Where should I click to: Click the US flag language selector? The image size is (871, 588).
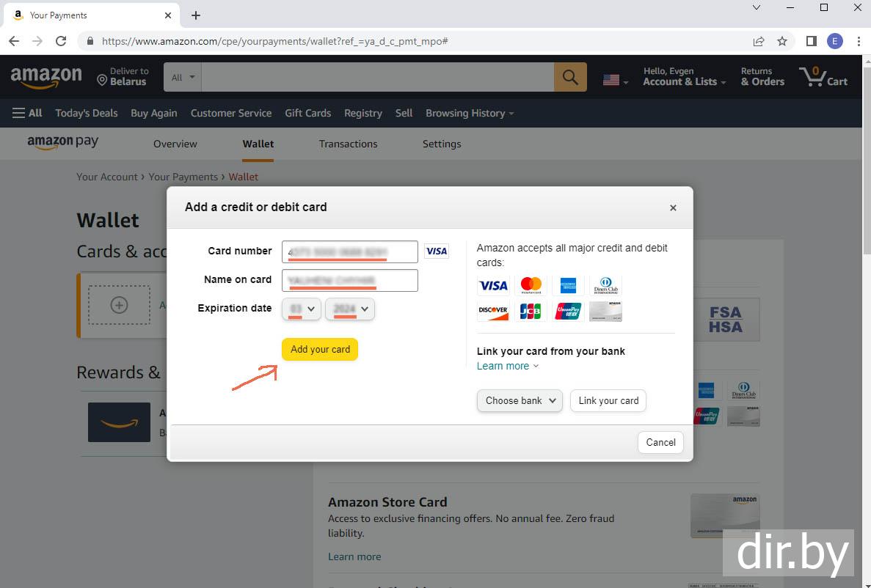tap(616, 81)
